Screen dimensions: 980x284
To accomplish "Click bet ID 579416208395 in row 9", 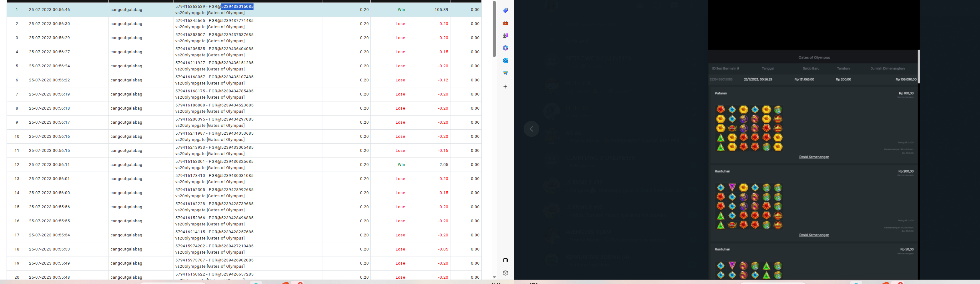I will pos(190,119).
